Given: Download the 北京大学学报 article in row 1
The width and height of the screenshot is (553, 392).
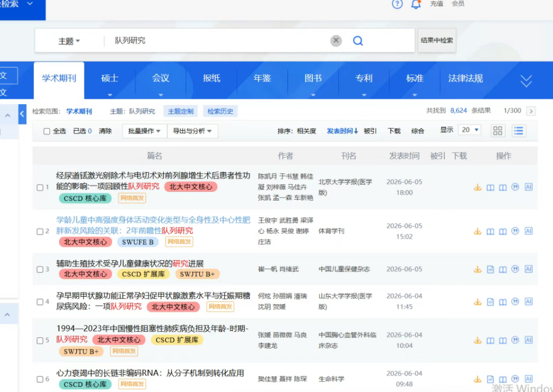Looking at the screenshot, I should click(477, 187).
